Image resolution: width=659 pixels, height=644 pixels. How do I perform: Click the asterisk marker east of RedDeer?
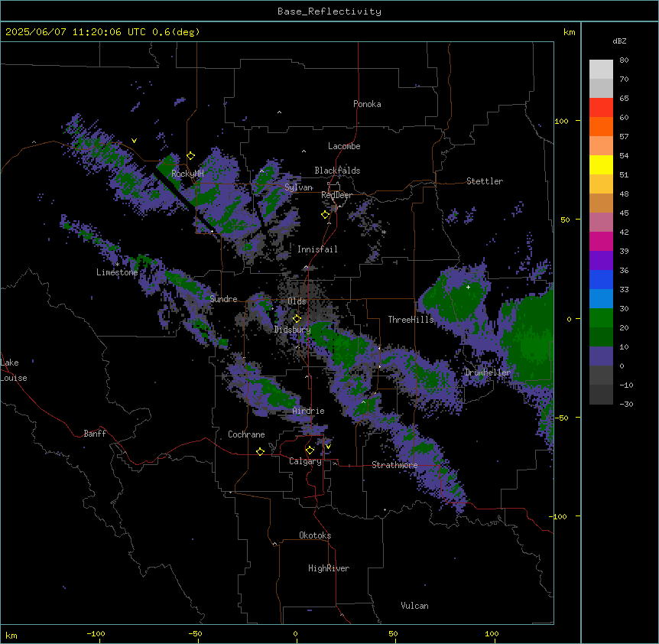(384, 232)
